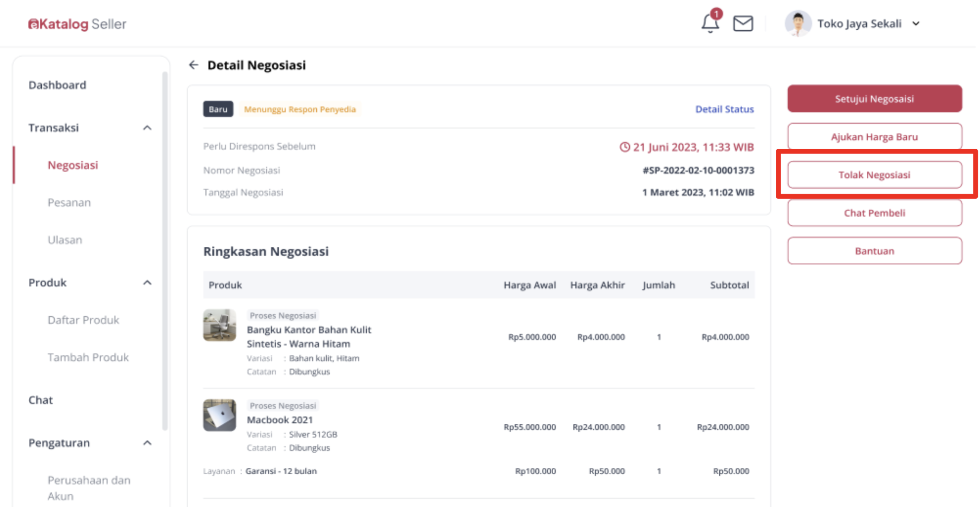The height and width of the screenshot is (507, 980).
Task: Click Proses Negosiasi tag on Macbook row
Action: [283, 406]
